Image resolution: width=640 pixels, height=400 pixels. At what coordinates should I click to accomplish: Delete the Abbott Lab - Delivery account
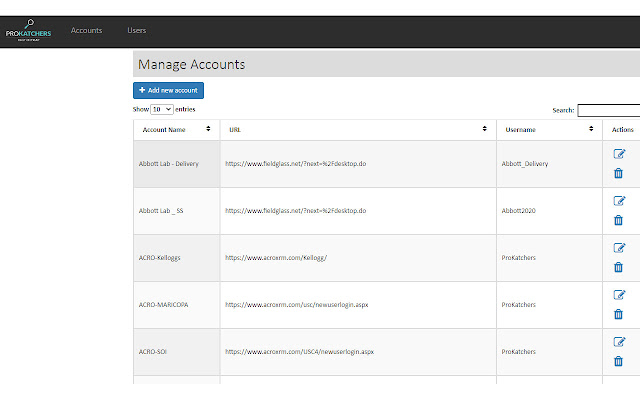(618, 173)
